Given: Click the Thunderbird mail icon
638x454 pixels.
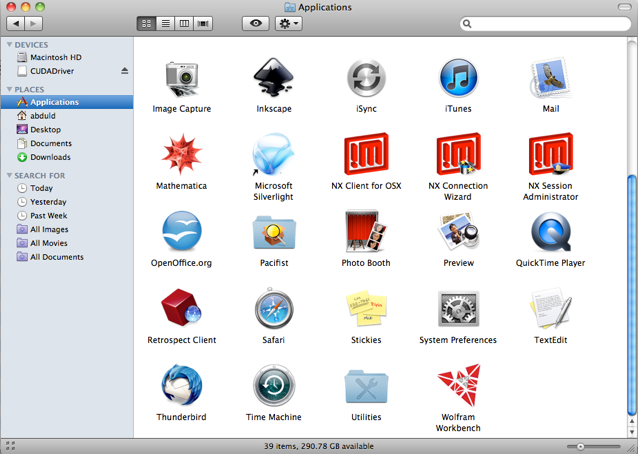Looking at the screenshot, I should point(181,386).
